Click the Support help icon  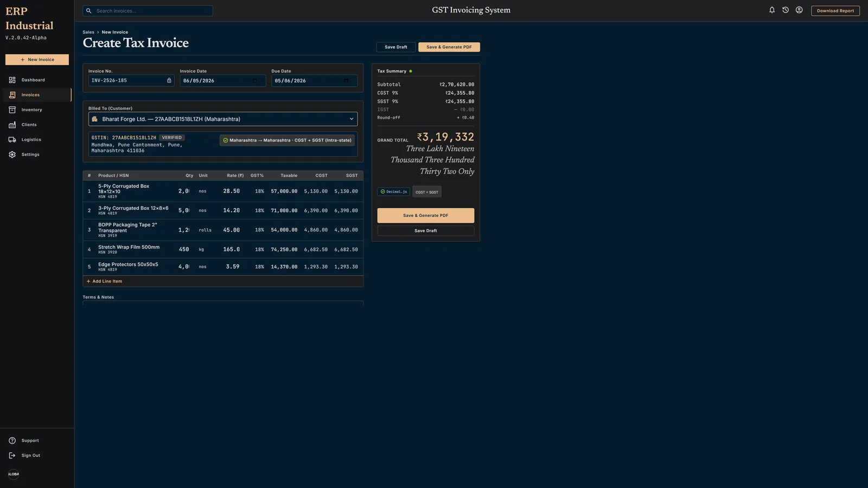click(x=12, y=441)
